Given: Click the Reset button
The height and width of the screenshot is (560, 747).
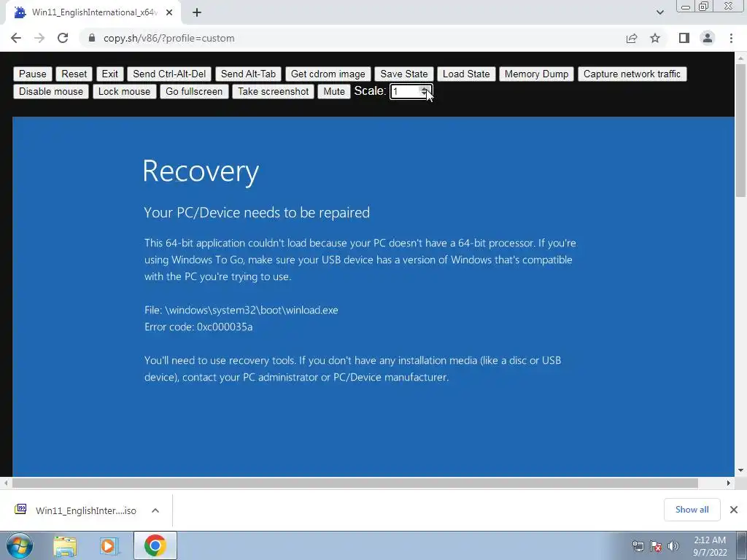Looking at the screenshot, I should (x=74, y=74).
